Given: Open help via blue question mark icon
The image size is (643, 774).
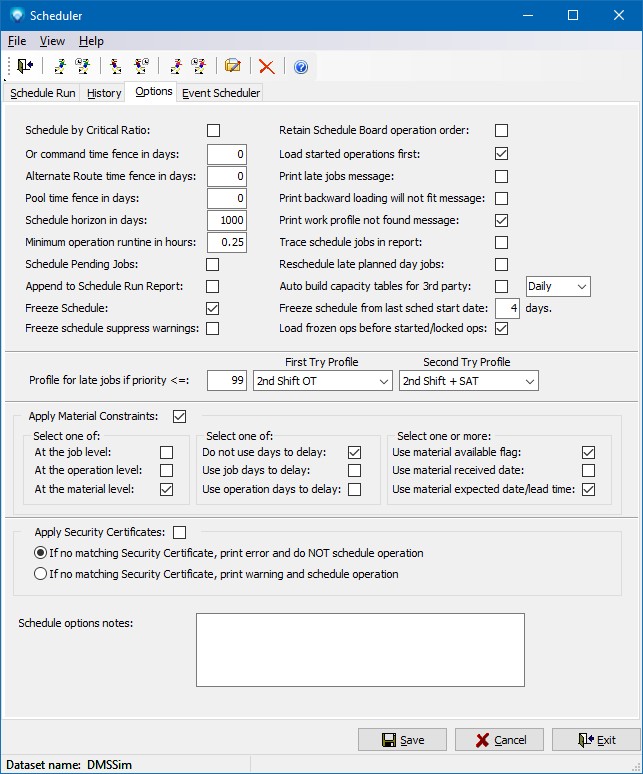Looking at the screenshot, I should [300, 67].
